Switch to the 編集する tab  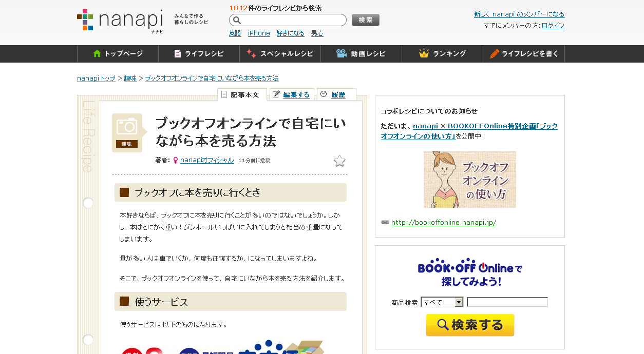pos(292,94)
